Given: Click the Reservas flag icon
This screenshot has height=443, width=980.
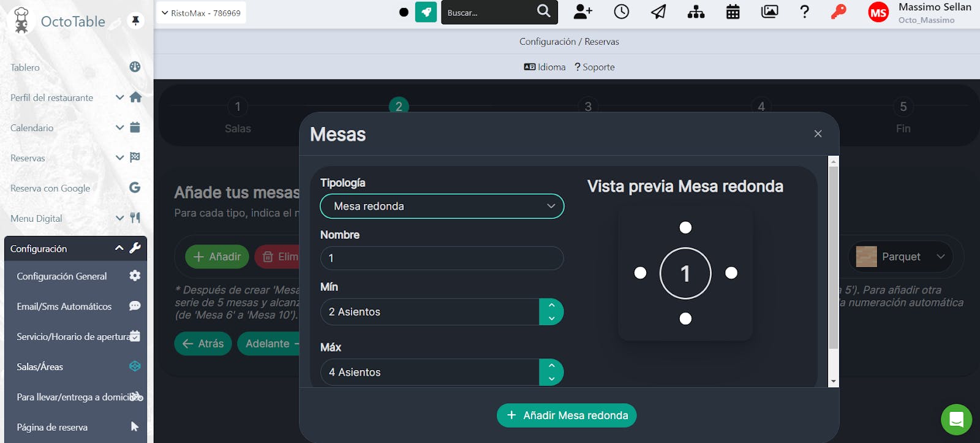Looking at the screenshot, I should click(135, 157).
